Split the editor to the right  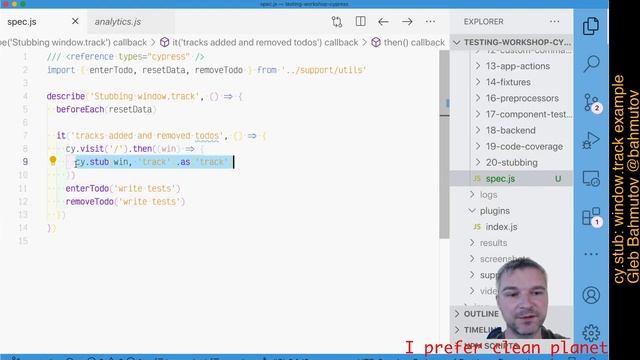click(360, 21)
